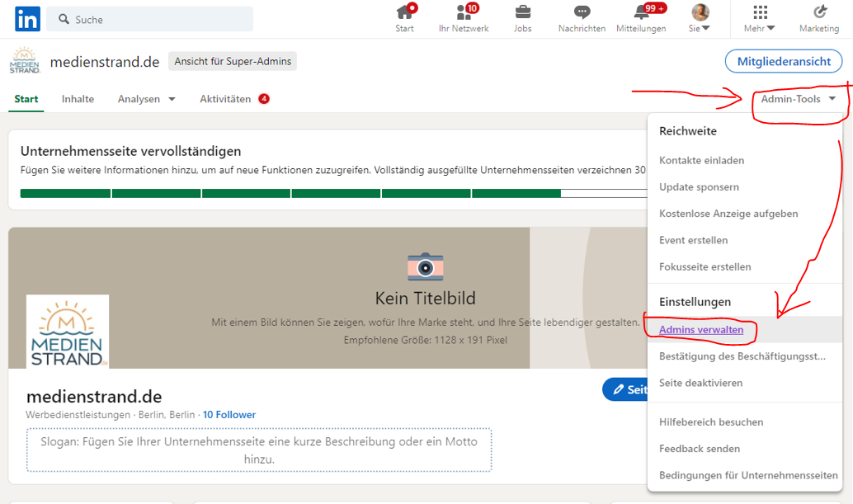Collapse the Admin-Tools dropdown
The image size is (853, 504).
click(798, 99)
